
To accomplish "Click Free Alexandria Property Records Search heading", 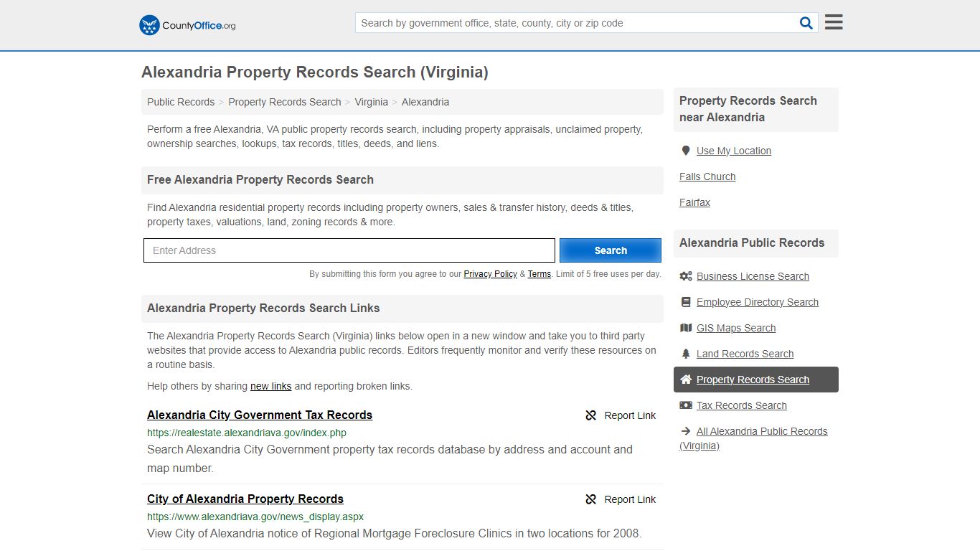I will [x=260, y=179].
